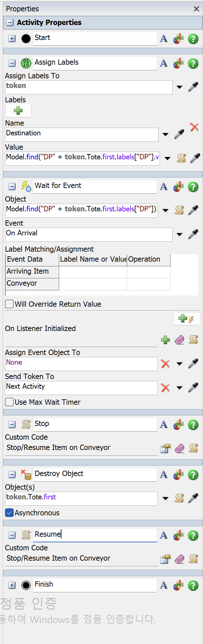Collapse the Activity Properties header
The image size is (203, 644).
[x=10, y=23]
